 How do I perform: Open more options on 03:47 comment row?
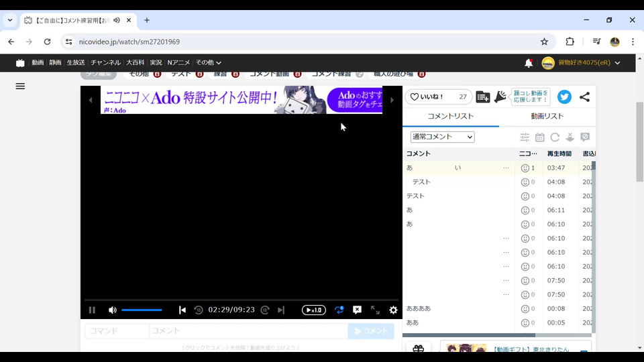point(506,168)
